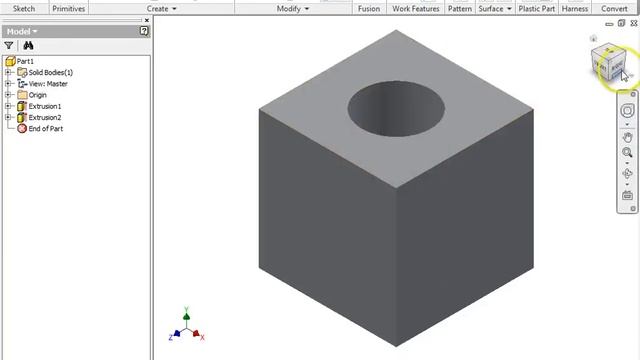Click the End of Part marker icon
This screenshot has width=640, height=360.
pos(22,129)
